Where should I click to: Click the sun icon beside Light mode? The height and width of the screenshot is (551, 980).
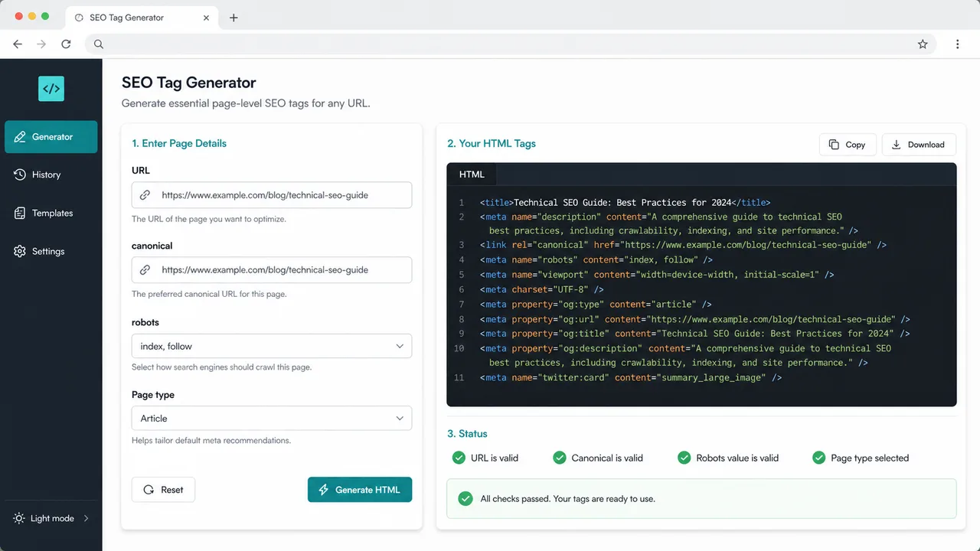19,518
